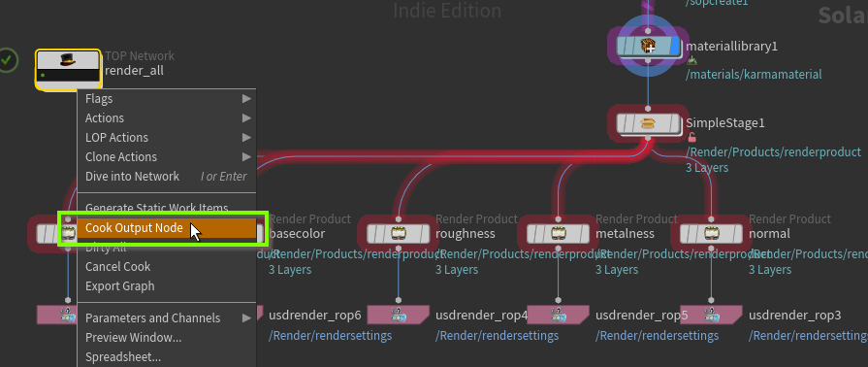Toggle the blue display flag on materiallibrary1
Viewport: 868px width, 367px height.
tap(674, 46)
